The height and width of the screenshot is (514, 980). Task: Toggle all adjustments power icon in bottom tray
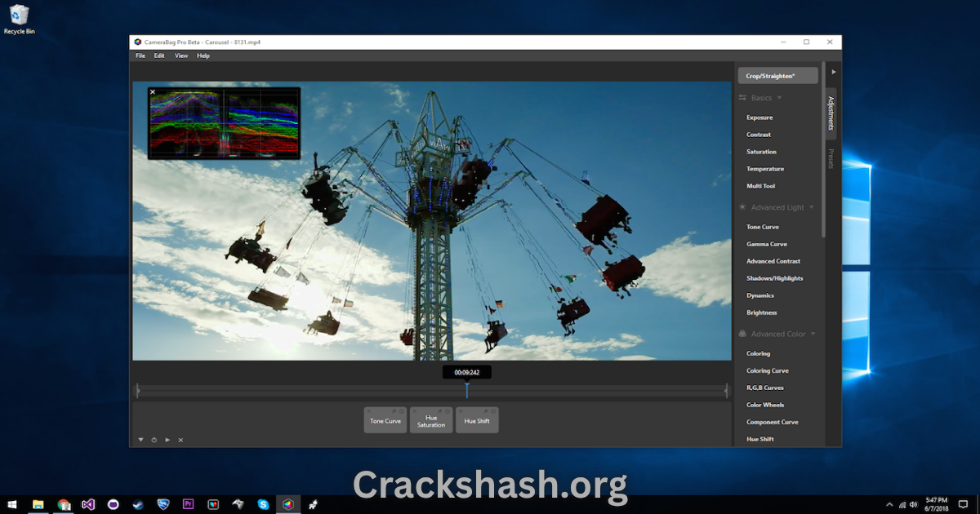coord(154,440)
